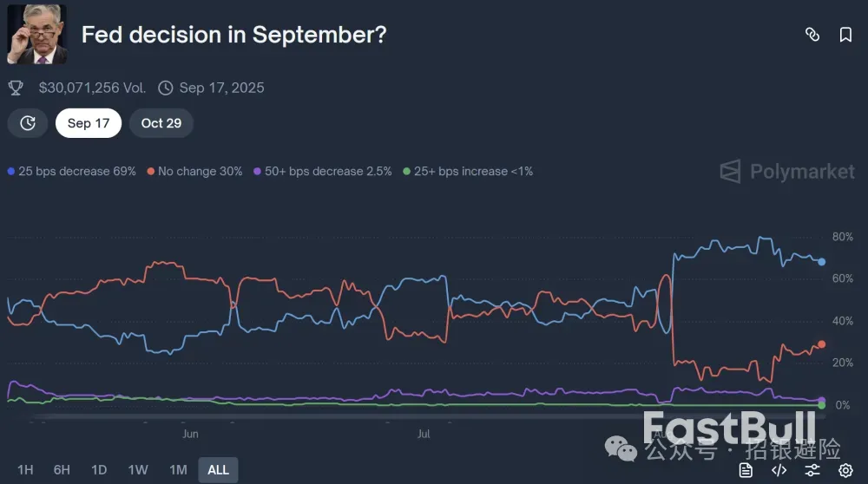This screenshot has height=484, width=868.
Task: Open the document/rules icon below chart
Action: tap(746, 470)
